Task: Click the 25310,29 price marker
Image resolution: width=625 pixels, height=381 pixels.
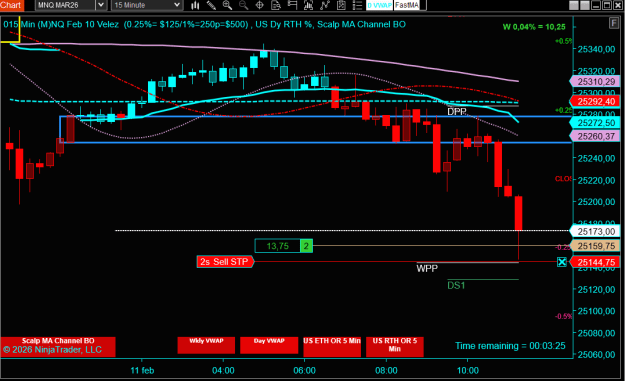Action: (x=596, y=82)
